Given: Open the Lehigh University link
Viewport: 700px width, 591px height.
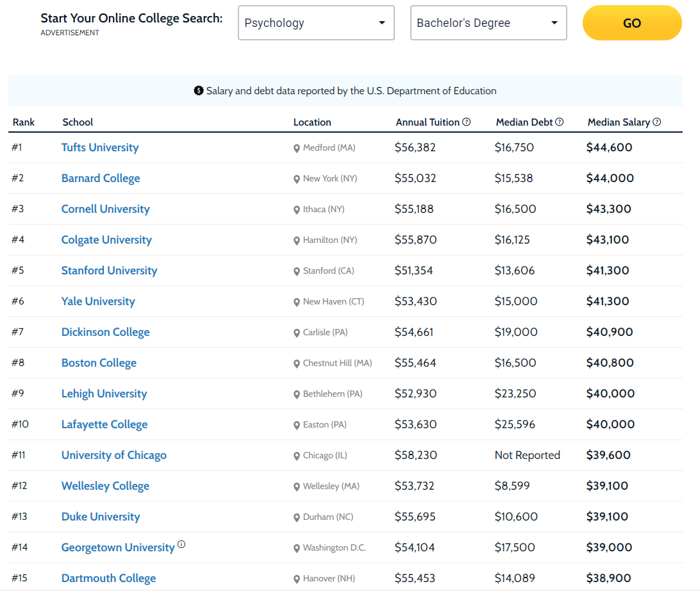Looking at the screenshot, I should pyautogui.click(x=104, y=394).
